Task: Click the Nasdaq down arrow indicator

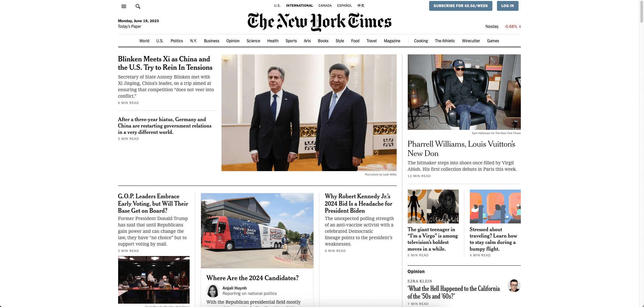Action: pyautogui.click(x=520, y=27)
